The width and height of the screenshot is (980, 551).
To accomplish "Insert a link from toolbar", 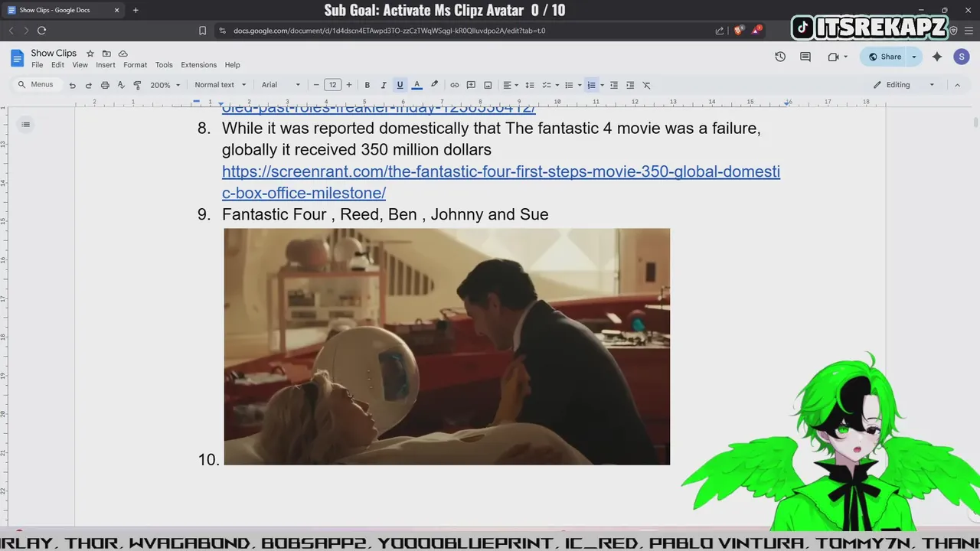I will (455, 85).
